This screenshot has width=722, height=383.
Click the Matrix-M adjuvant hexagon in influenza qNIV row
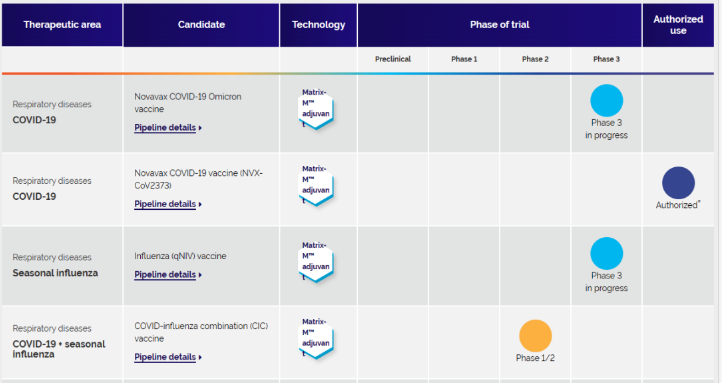[316, 262]
